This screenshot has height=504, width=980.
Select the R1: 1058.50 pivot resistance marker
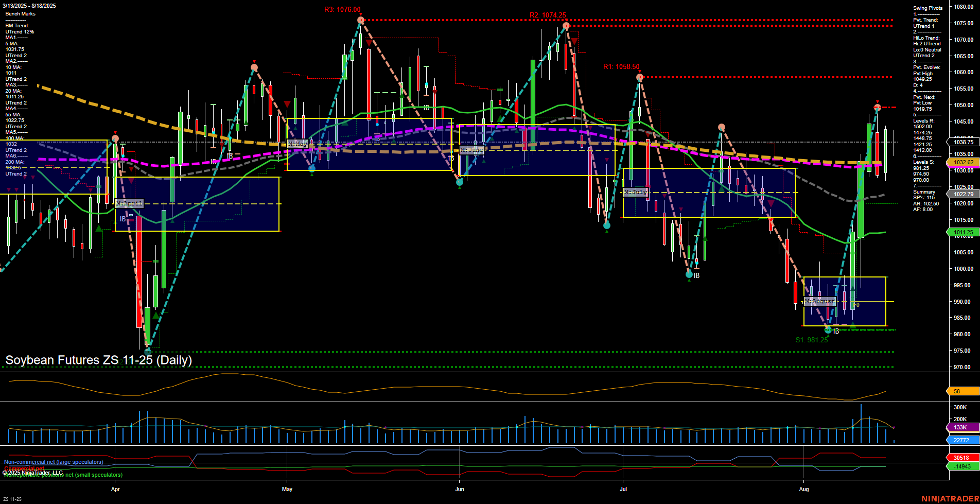(x=621, y=66)
